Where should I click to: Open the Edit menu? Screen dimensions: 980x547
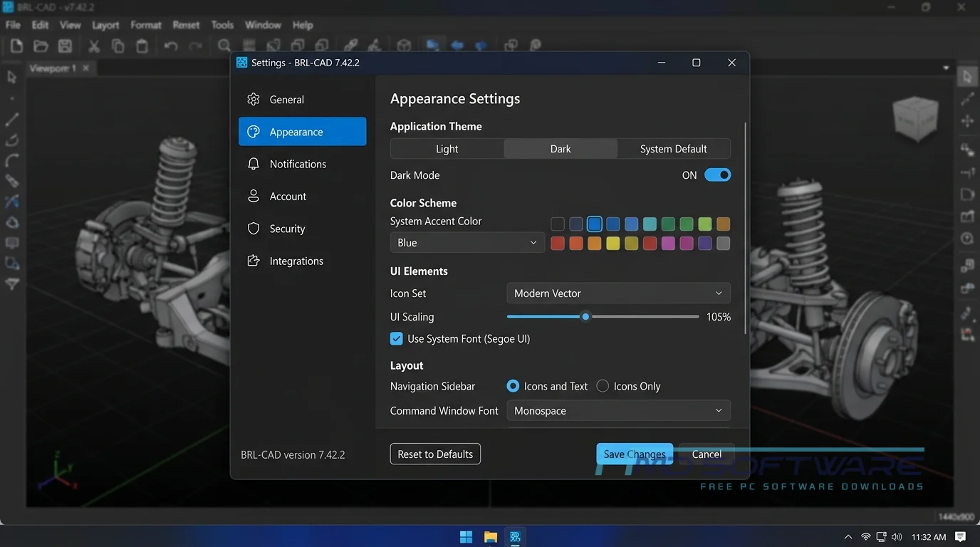[41, 25]
